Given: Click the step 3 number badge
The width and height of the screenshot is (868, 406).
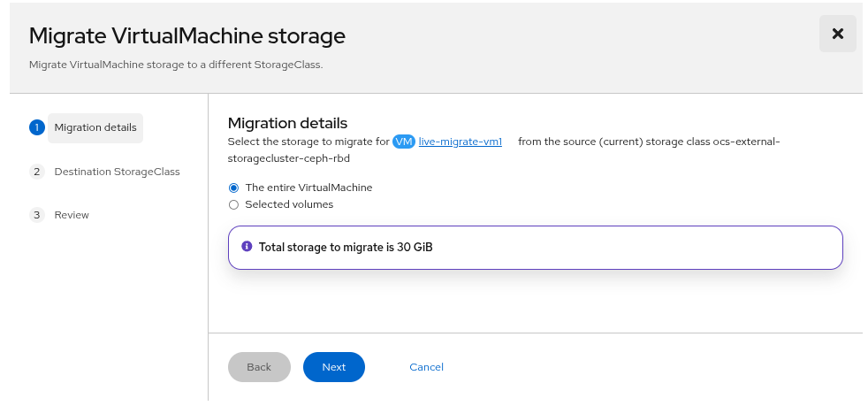Looking at the screenshot, I should [x=36, y=215].
